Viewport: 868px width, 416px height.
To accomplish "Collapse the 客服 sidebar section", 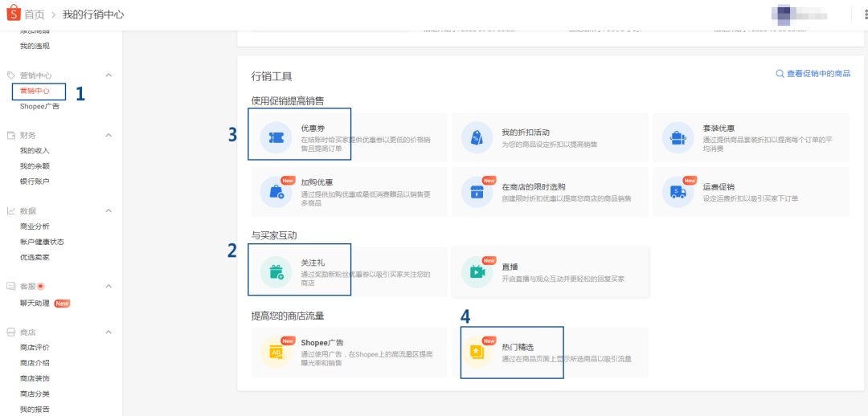I will click(x=108, y=286).
